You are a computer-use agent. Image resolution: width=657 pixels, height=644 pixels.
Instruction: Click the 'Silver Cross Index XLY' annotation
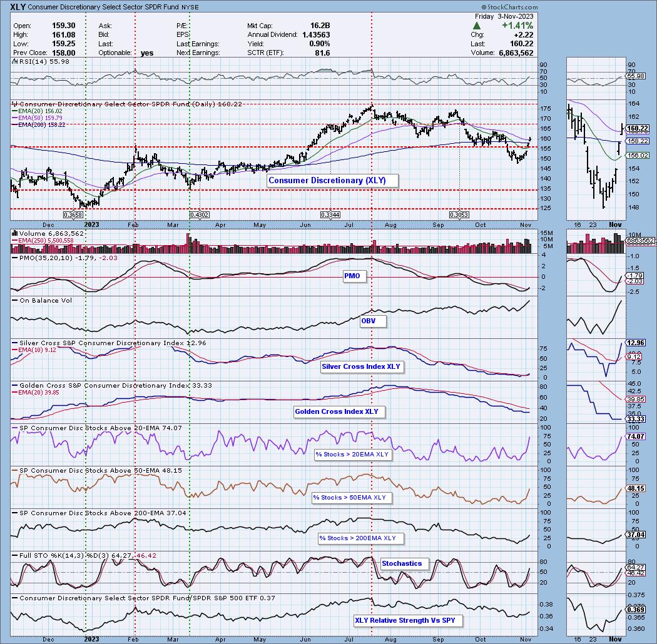pos(361,367)
